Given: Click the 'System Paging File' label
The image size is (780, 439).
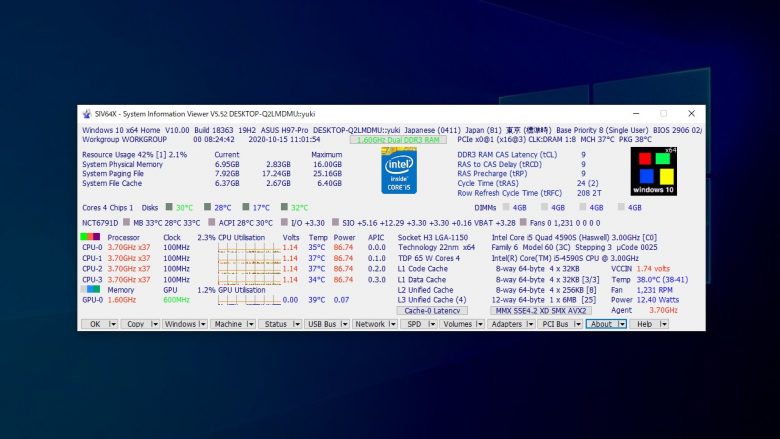Looking at the screenshot, I should point(113,174).
